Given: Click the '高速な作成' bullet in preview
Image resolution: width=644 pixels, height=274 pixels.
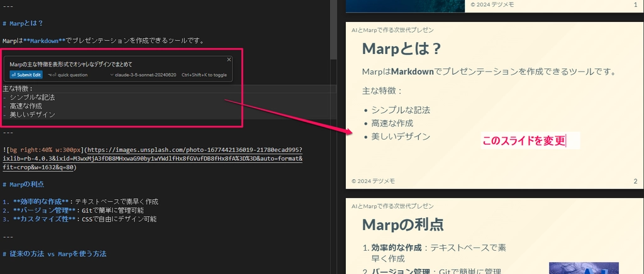Looking at the screenshot, I should coord(392,123).
